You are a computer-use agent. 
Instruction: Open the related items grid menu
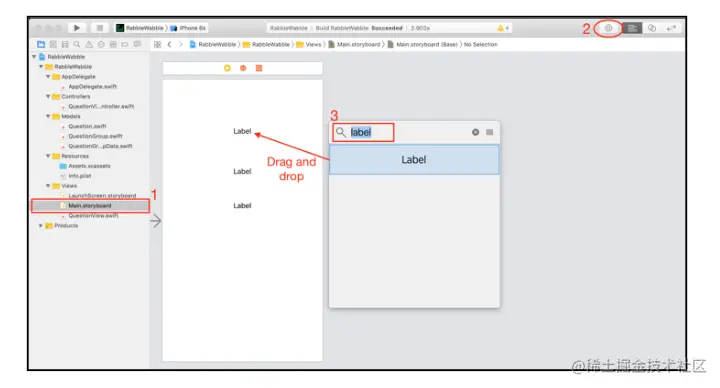[158, 45]
